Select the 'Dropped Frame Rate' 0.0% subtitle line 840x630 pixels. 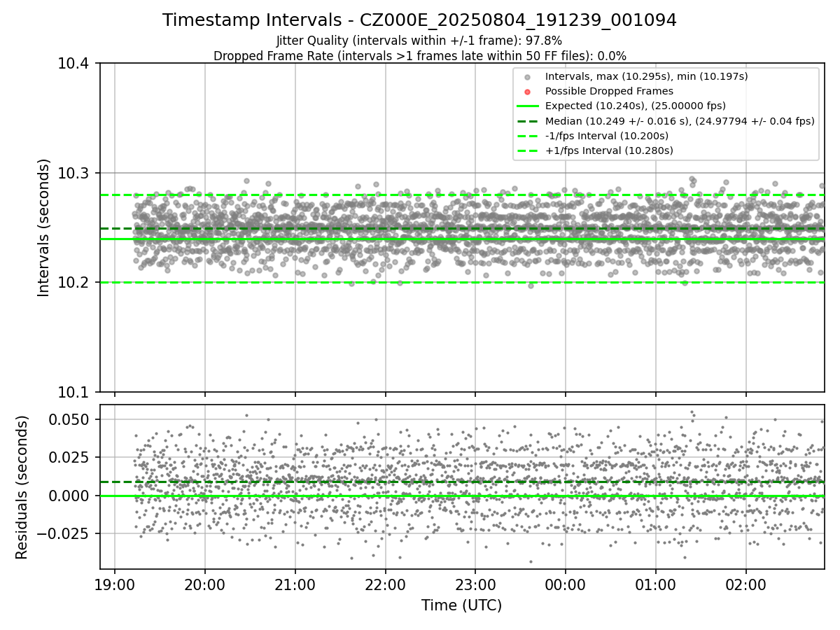pyautogui.click(x=419, y=56)
